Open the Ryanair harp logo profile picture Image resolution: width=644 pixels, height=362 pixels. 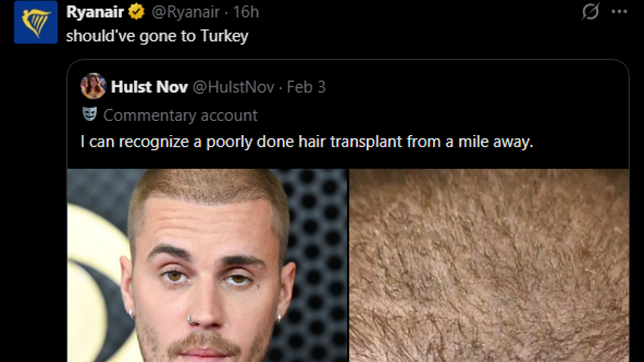pyautogui.click(x=36, y=22)
